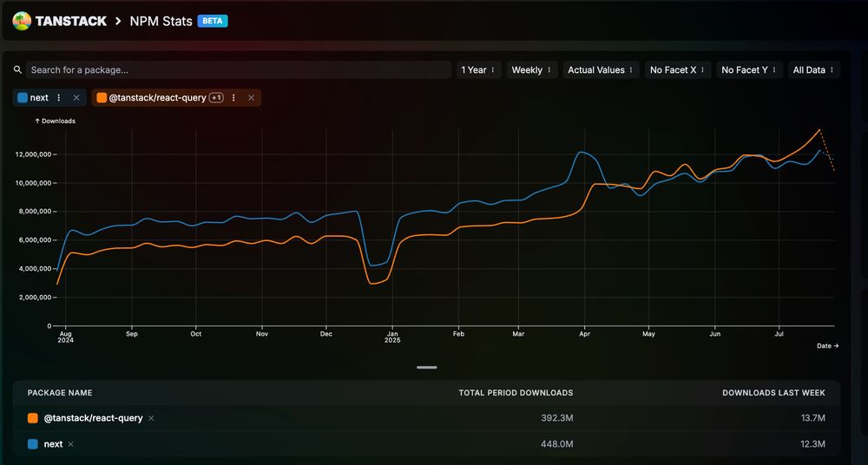Click the PACKAGE NAME column header
This screenshot has height=465, width=868.
tap(60, 392)
